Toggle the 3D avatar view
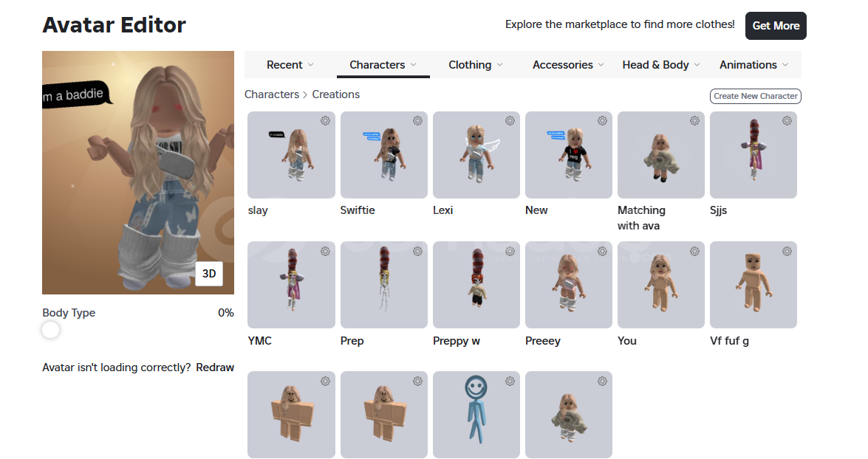Image resolution: width=868 pixels, height=459 pixels. [x=209, y=274]
